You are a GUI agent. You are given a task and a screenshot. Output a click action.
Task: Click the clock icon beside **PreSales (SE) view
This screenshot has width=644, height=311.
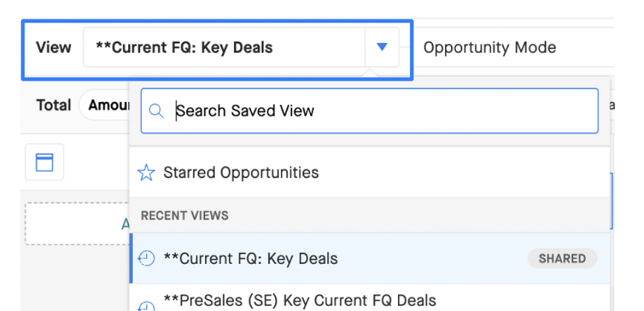(x=146, y=306)
